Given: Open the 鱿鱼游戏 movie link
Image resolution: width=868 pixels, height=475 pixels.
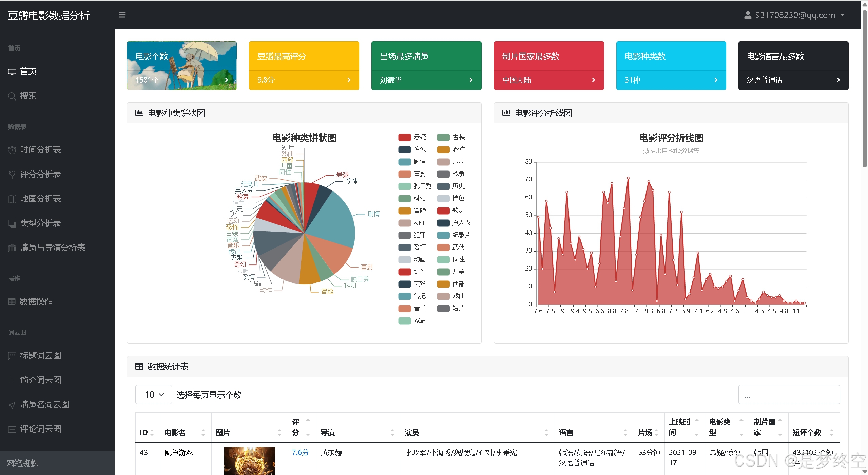Looking at the screenshot, I should (178, 452).
